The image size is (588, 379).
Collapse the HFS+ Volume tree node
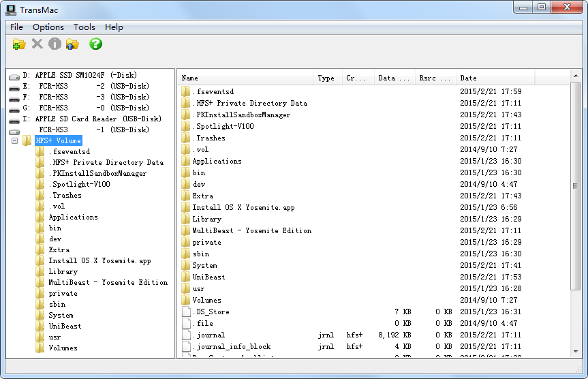point(14,140)
